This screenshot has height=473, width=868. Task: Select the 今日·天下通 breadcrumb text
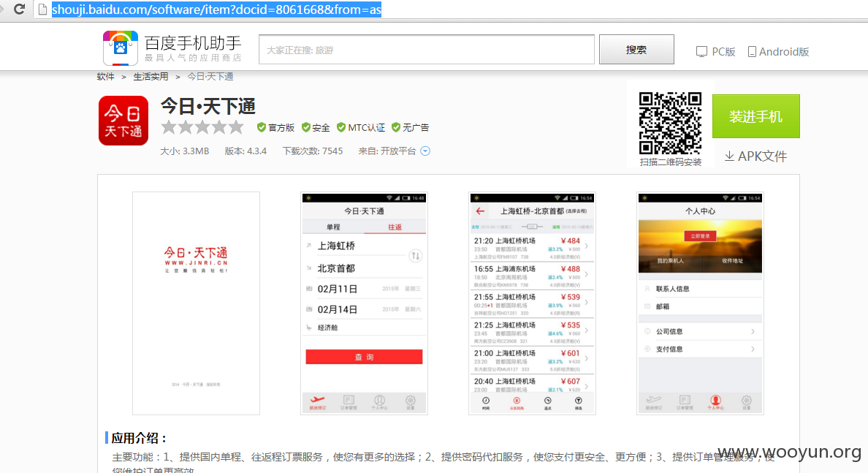(x=210, y=77)
